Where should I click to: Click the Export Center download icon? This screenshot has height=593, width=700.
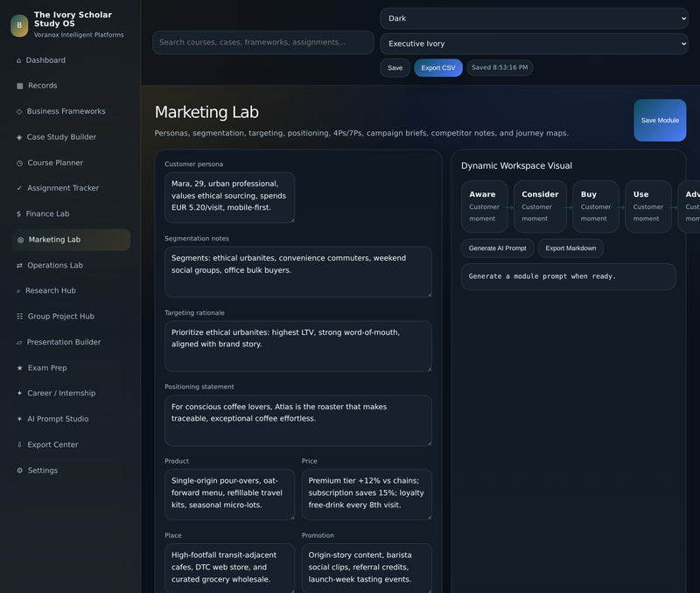point(19,445)
